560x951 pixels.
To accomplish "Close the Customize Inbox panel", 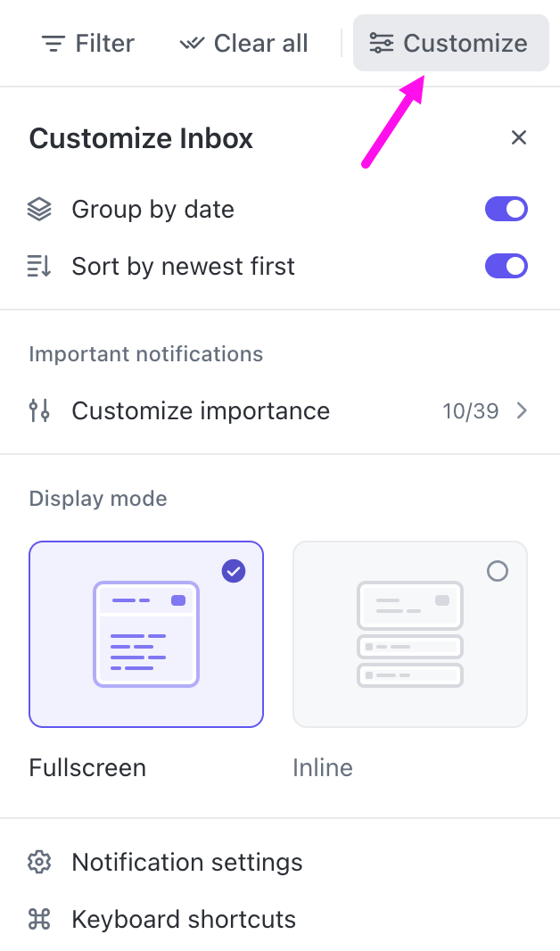I will click(519, 137).
